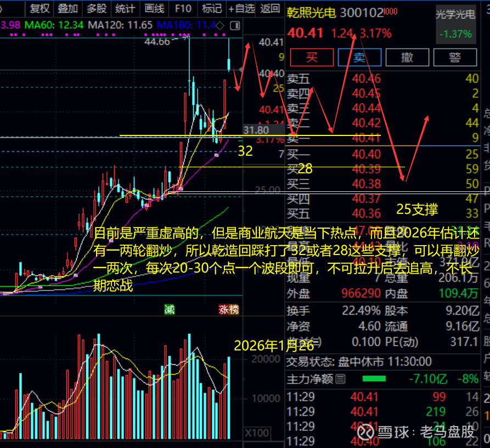The image size is (490, 448).
Task: Select the sell price 40.44 row
Action: [382, 108]
